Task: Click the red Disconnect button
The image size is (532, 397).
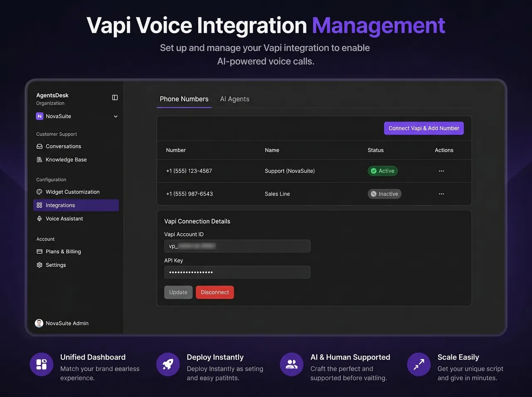Action: [215, 292]
